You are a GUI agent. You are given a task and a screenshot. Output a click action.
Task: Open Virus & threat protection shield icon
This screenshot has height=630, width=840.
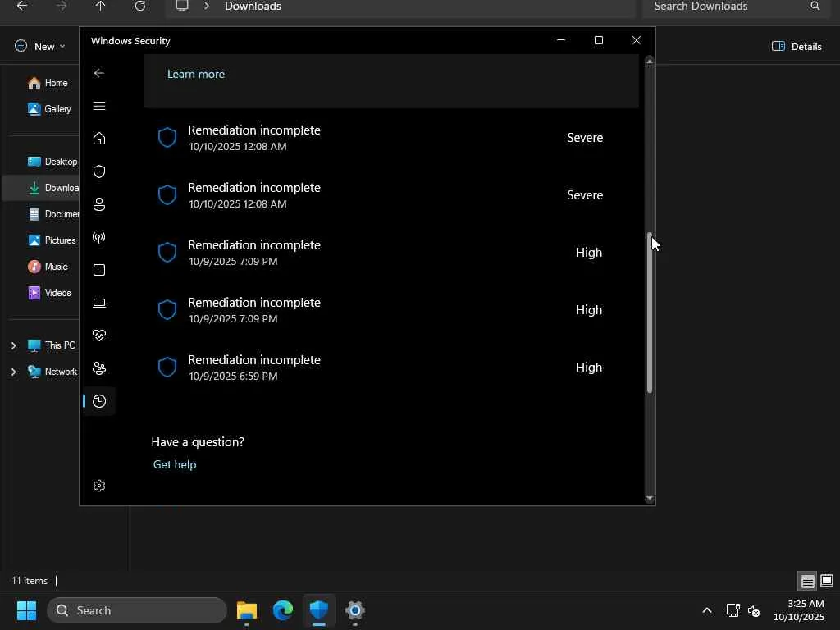[x=99, y=171]
